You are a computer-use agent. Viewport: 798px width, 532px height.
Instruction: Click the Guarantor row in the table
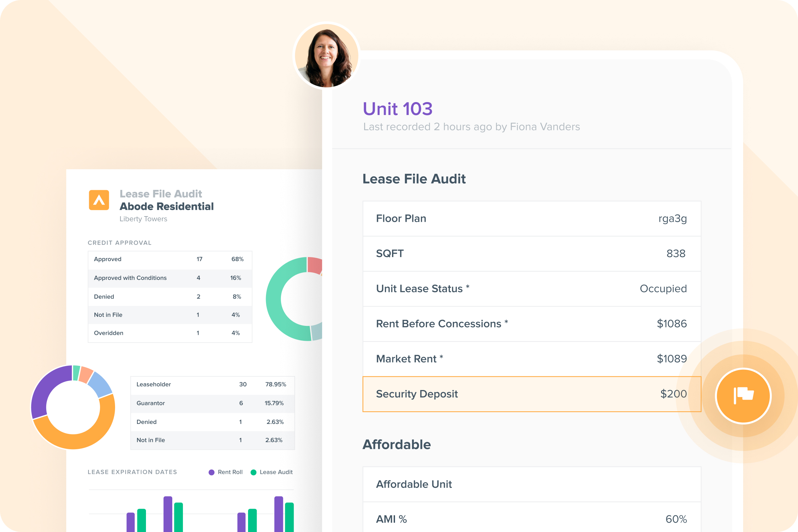coord(212,403)
